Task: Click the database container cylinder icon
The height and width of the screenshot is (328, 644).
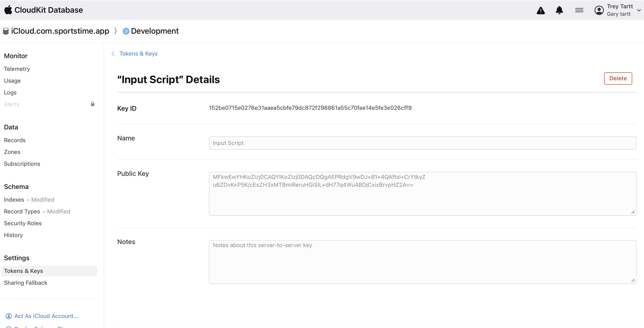Action: 6,31
